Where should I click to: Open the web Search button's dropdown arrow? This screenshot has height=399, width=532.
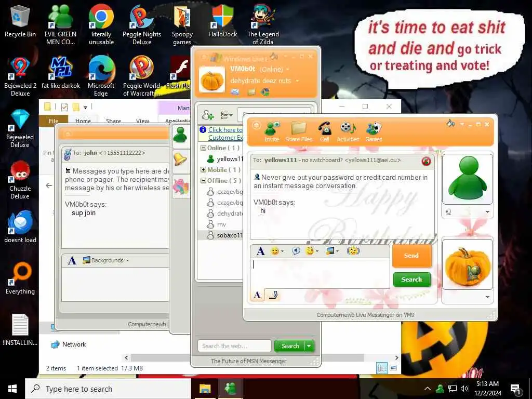pos(310,346)
